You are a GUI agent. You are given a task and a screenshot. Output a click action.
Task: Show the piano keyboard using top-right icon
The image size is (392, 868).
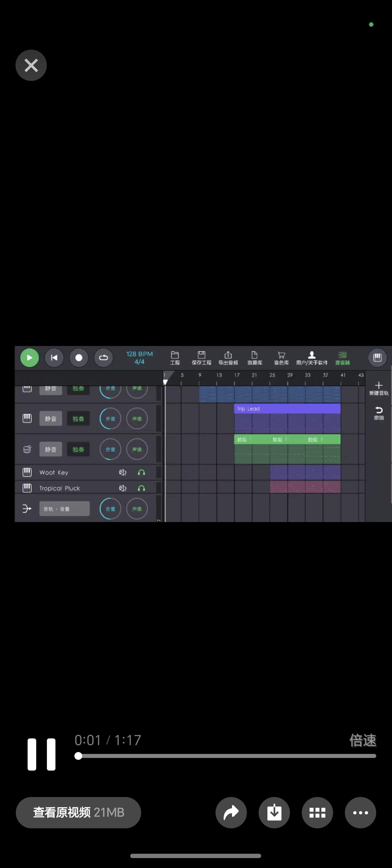click(377, 357)
